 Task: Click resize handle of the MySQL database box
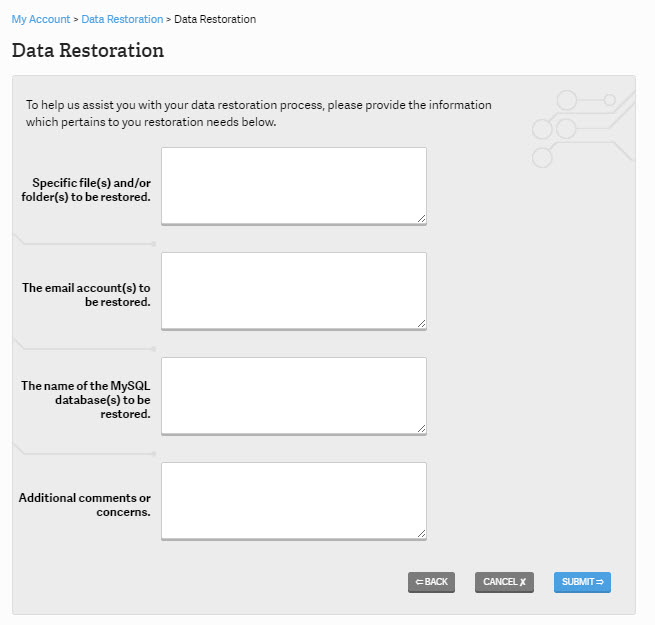421,428
